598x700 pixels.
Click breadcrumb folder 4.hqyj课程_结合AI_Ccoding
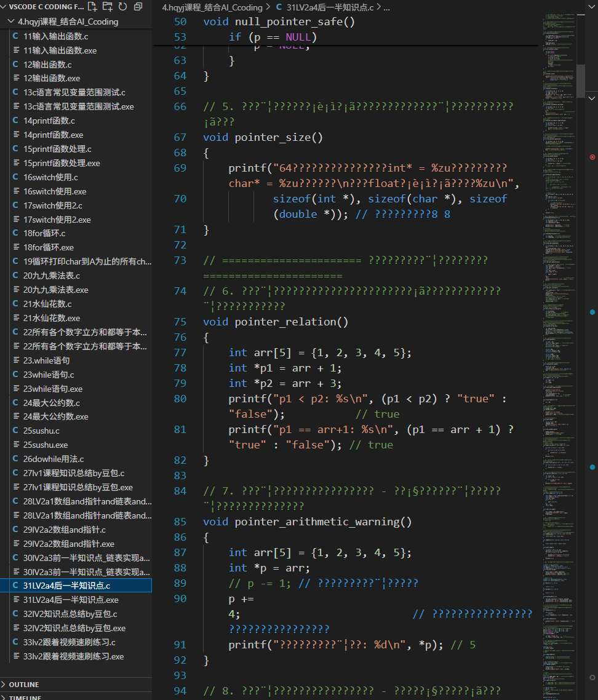pyautogui.click(x=212, y=7)
